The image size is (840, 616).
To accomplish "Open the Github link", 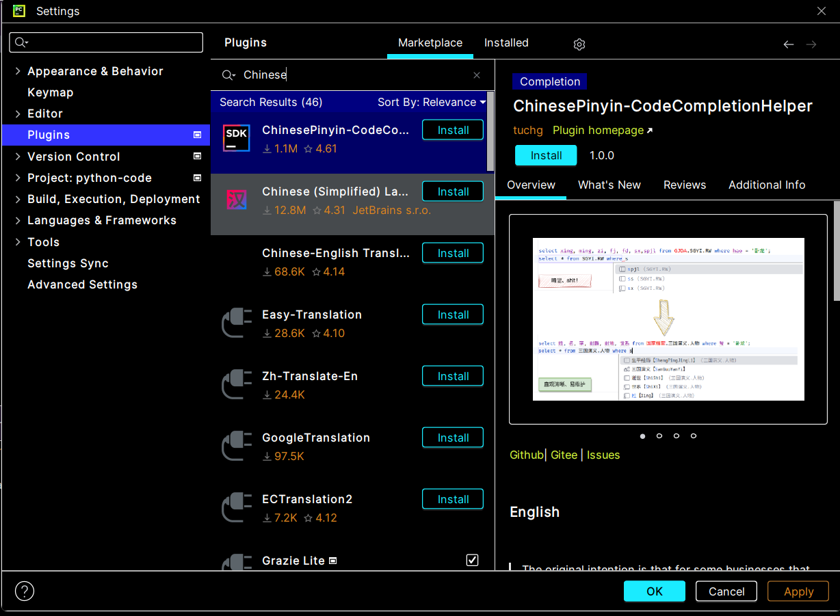I will click(527, 455).
